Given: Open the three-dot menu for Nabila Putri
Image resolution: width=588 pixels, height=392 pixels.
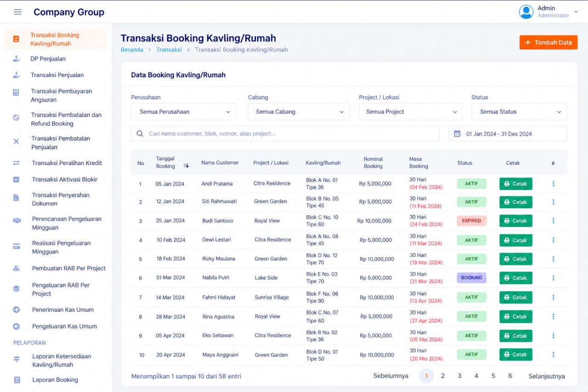Looking at the screenshot, I should [x=553, y=278].
